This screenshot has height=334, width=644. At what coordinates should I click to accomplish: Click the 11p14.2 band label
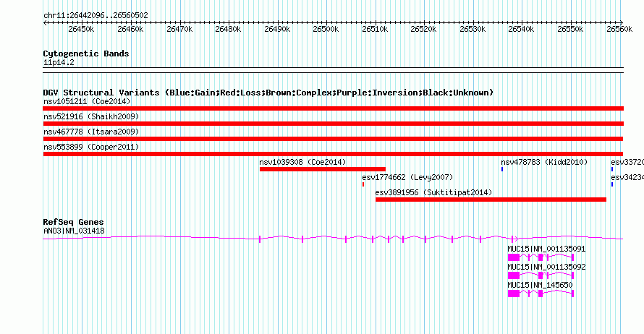click(59, 62)
